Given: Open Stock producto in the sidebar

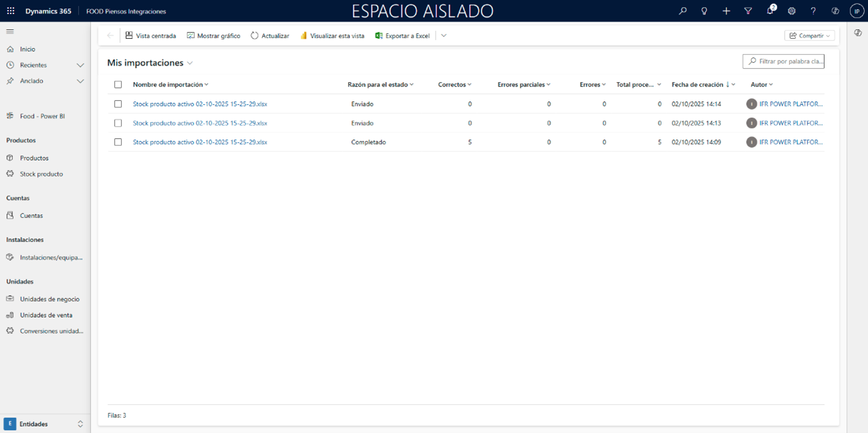Looking at the screenshot, I should pyautogui.click(x=41, y=174).
